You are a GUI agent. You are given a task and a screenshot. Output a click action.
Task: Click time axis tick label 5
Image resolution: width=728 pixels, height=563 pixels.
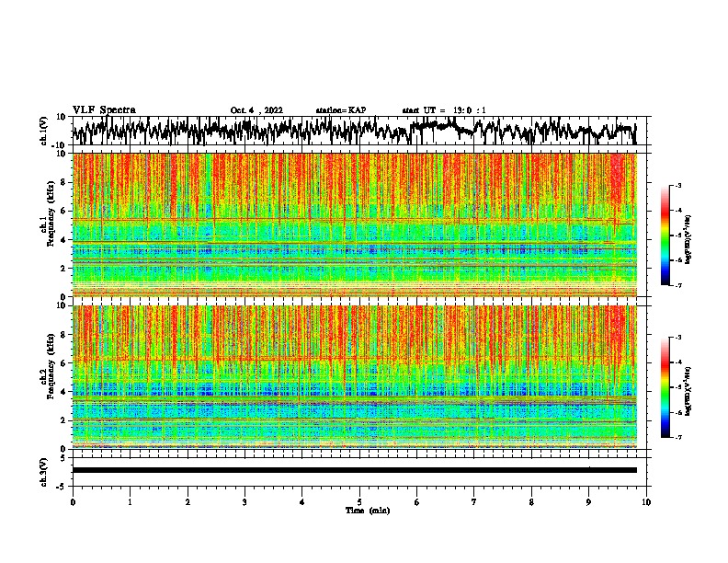(359, 502)
